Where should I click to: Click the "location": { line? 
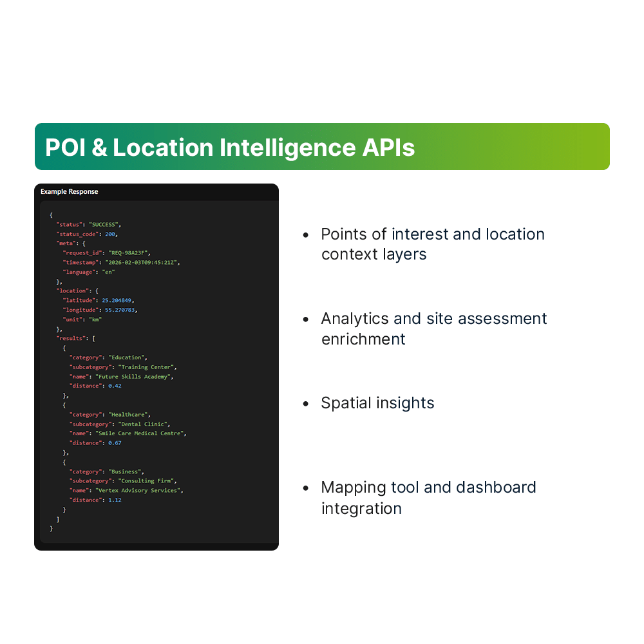78,291
